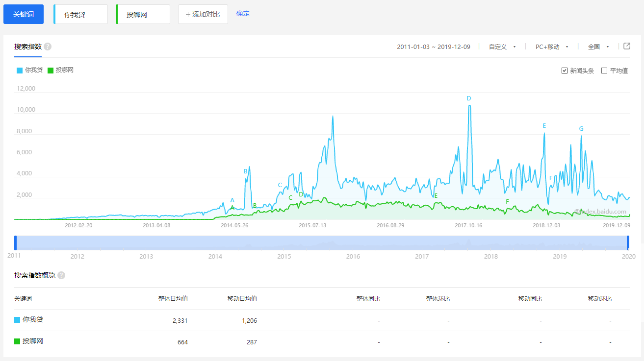Click the blue news marker E

point(544,126)
